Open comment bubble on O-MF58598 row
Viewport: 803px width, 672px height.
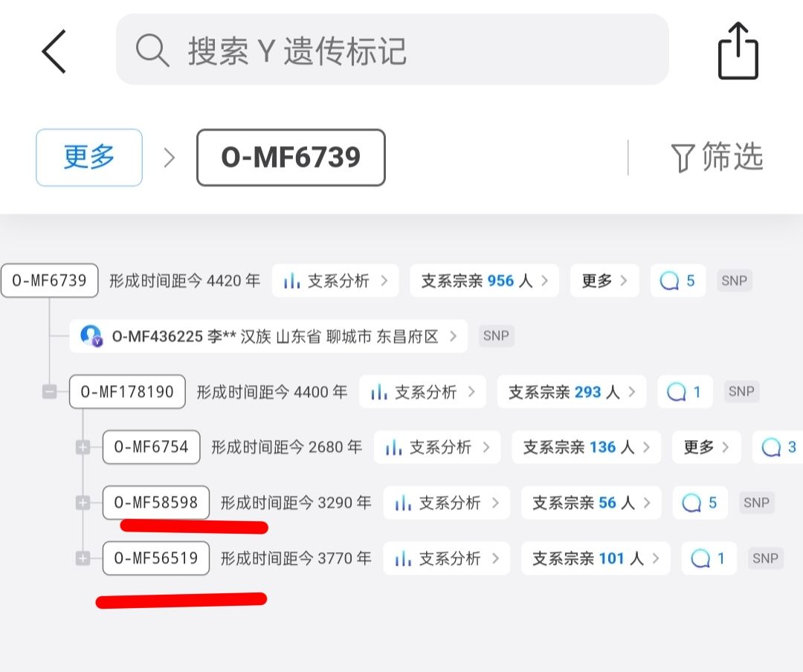coord(700,503)
